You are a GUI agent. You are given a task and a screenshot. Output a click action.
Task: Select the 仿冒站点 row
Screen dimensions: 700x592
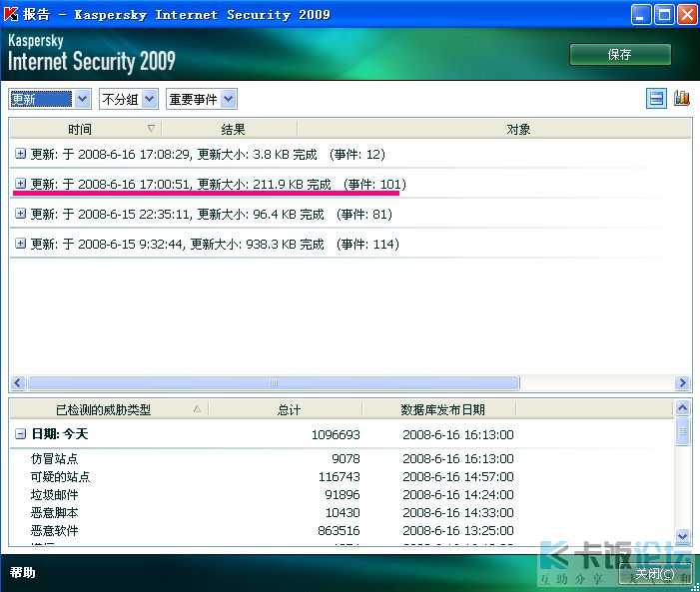click(x=342, y=458)
